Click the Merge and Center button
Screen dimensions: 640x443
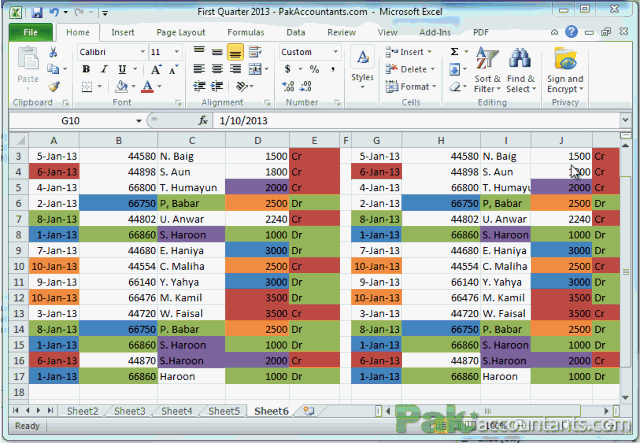(x=255, y=69)
